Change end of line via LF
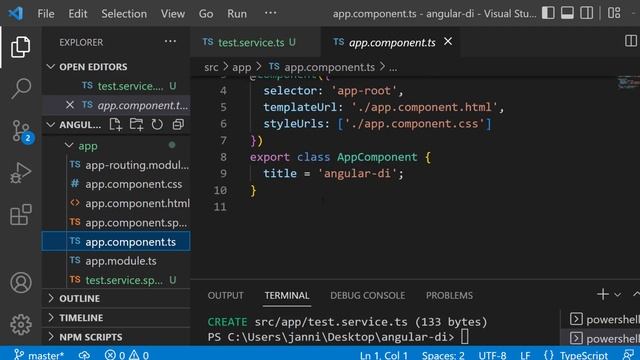This screenshot has height=360, width=640. click(525, 355)
